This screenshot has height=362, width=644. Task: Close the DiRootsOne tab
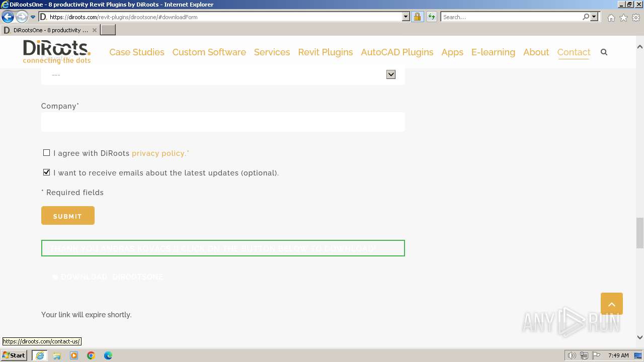(x=94, y=30)
